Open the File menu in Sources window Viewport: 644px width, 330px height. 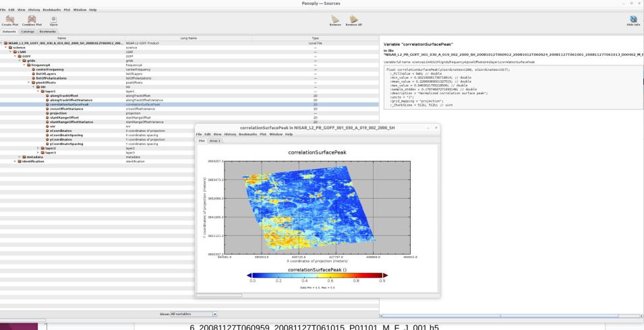[x=3, y=9]
